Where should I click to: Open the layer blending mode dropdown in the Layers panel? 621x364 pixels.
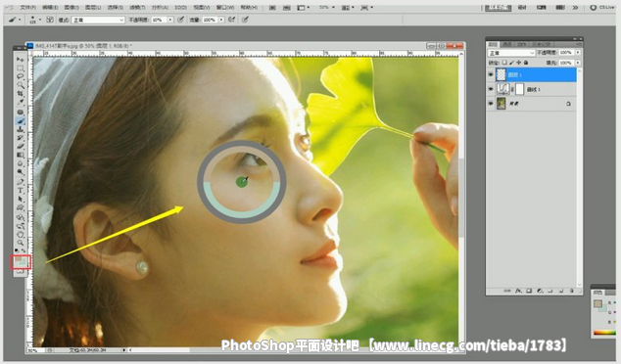coord(511,53)
